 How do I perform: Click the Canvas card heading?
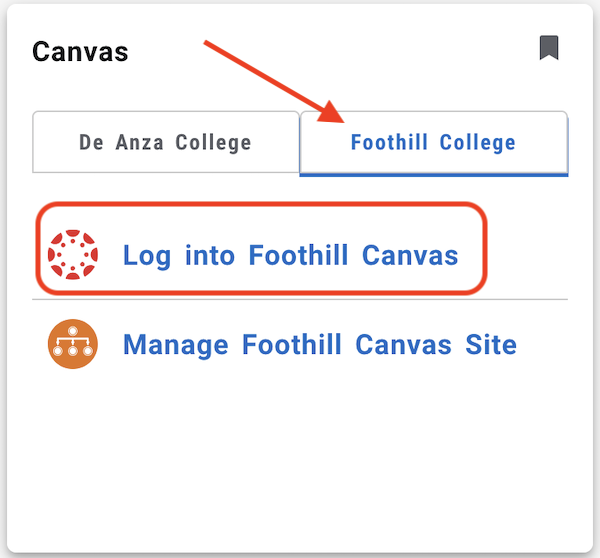pos(80,51)
